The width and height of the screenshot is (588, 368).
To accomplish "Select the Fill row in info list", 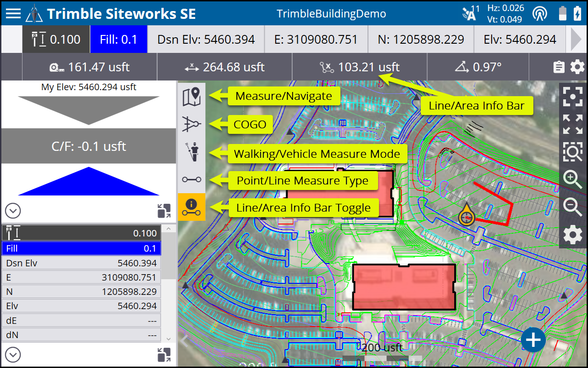I will (x=81, y=248).
